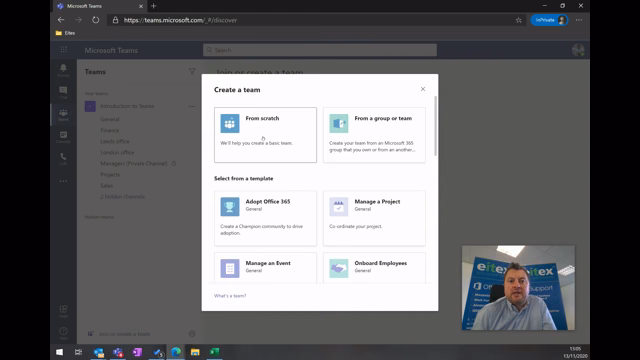Click the scrollbar in Create a team dialog
Screen dimensions: 640x360
[436, 126]
